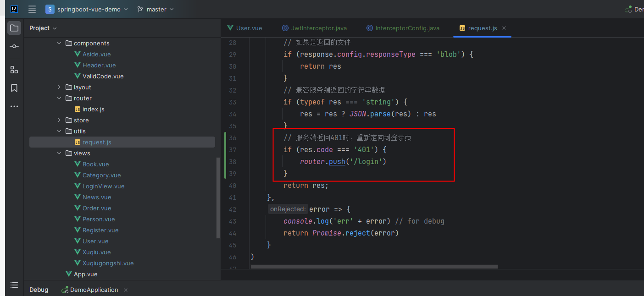Select LoginView.vue in the views folder
Viewport: 644px width, 296px height.
click(x=104, y=186)
